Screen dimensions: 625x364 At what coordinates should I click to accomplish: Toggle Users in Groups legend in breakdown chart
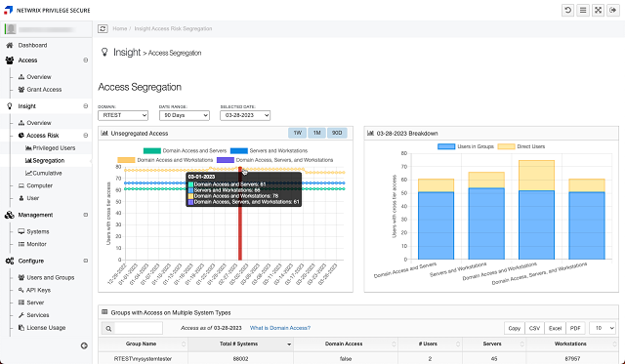466,146
